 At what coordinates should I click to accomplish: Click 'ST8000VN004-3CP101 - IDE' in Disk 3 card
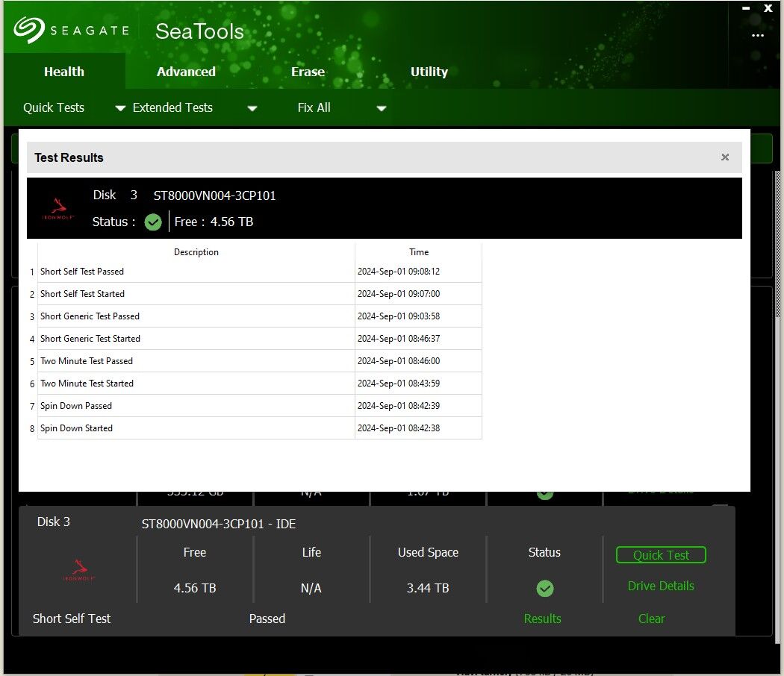point(219,524)
